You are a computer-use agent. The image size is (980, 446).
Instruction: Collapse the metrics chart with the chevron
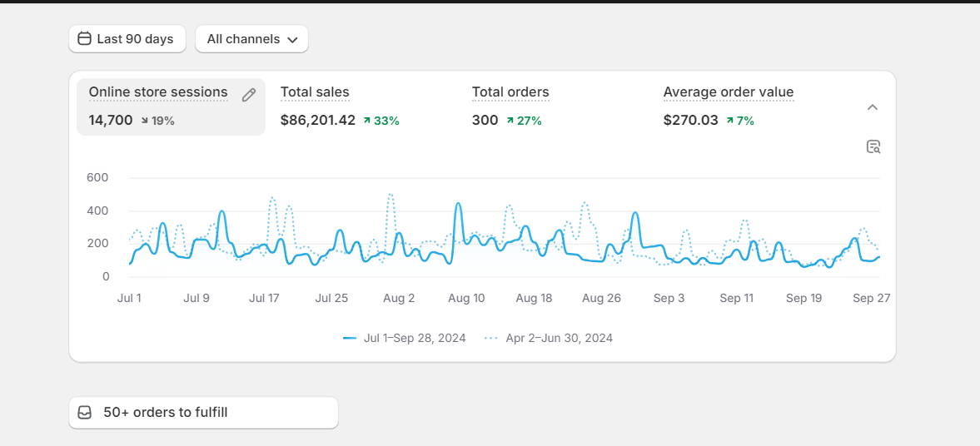pyautogui.click(x=873, y=107)
